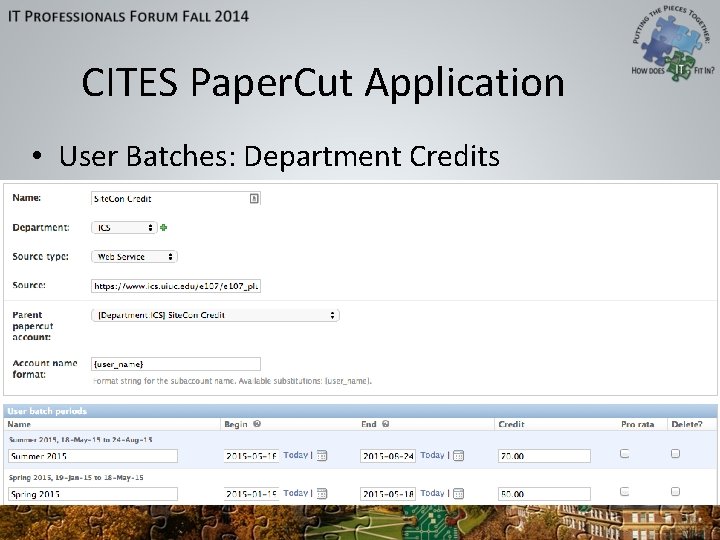The image size is (720, 540).
Task: Click the 'Format string for the subaccount name' hint
Action: coord(232,381)
